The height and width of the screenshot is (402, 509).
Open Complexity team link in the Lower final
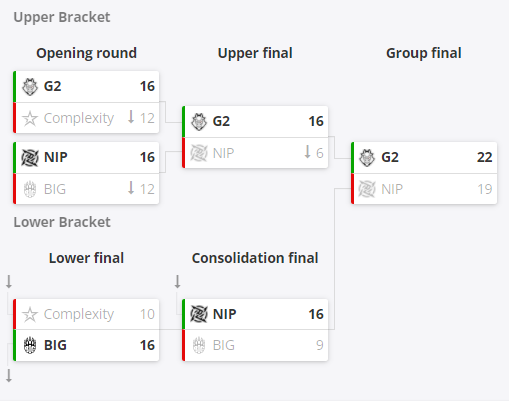(79, 314)
